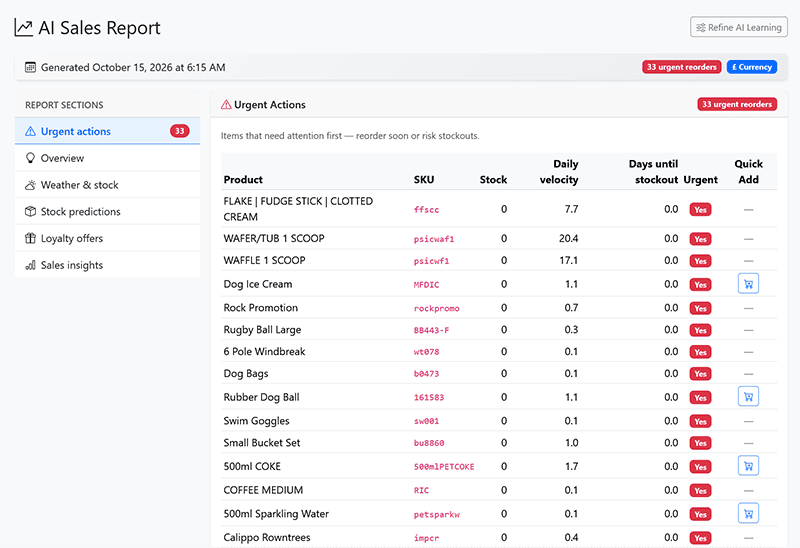Viewport: 800px width, 548px height.
Task: Go to Weather & stock section
Action: pyautogui.click(x=108, y=185)
